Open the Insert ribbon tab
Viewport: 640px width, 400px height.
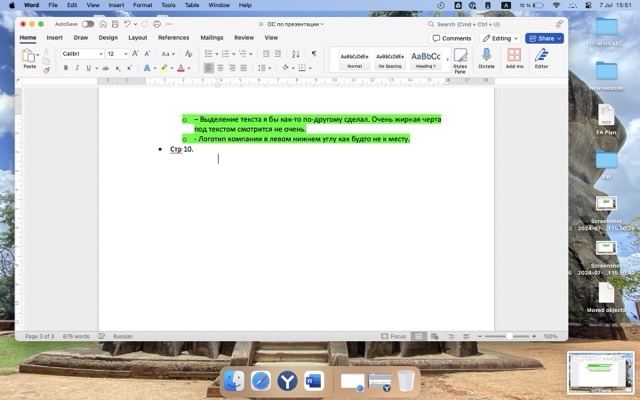[x=54, y=37]
